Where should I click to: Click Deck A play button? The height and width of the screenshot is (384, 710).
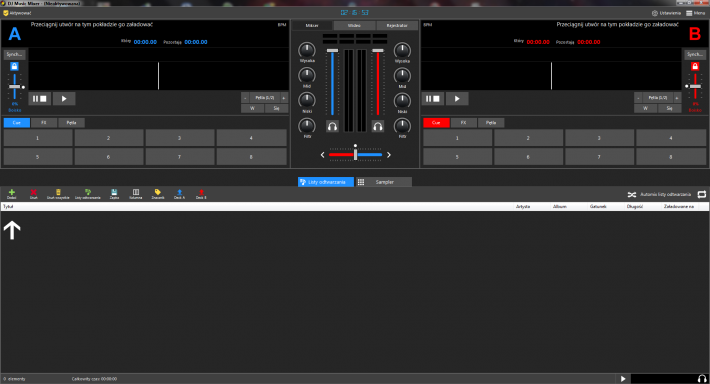[64, 99]
